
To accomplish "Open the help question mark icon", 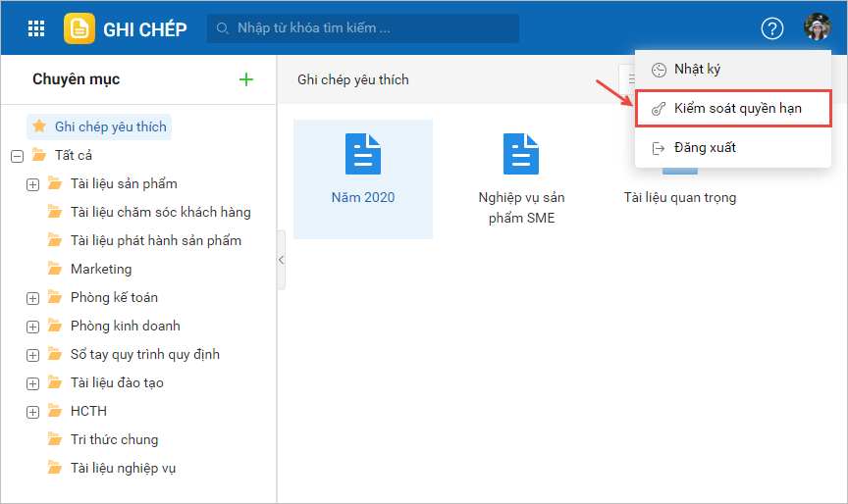I will click(x=772, y=28).
